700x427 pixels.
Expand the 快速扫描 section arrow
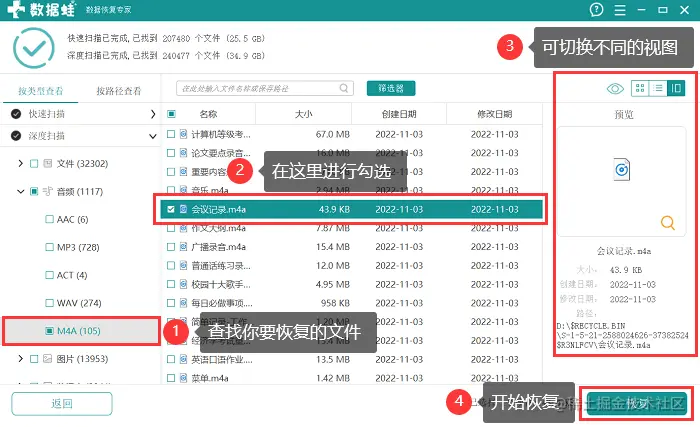pyautogui.click(x=153, y=114)
